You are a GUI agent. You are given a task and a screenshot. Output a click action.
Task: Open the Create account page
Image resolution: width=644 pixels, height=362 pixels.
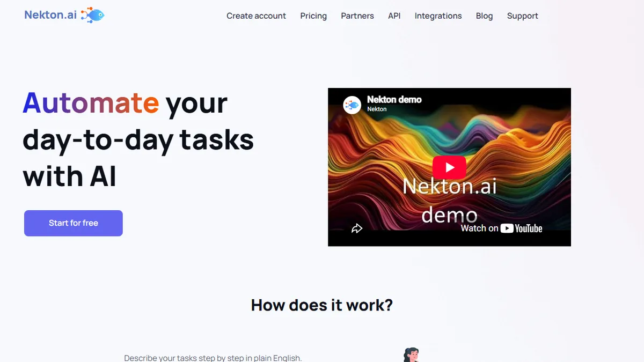(256, 16)
